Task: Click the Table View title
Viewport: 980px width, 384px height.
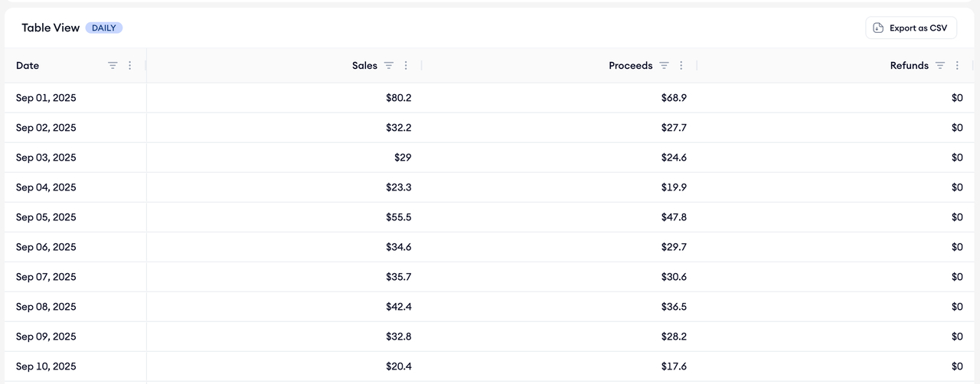Action: pyautogui.click(x=51, y=28)
